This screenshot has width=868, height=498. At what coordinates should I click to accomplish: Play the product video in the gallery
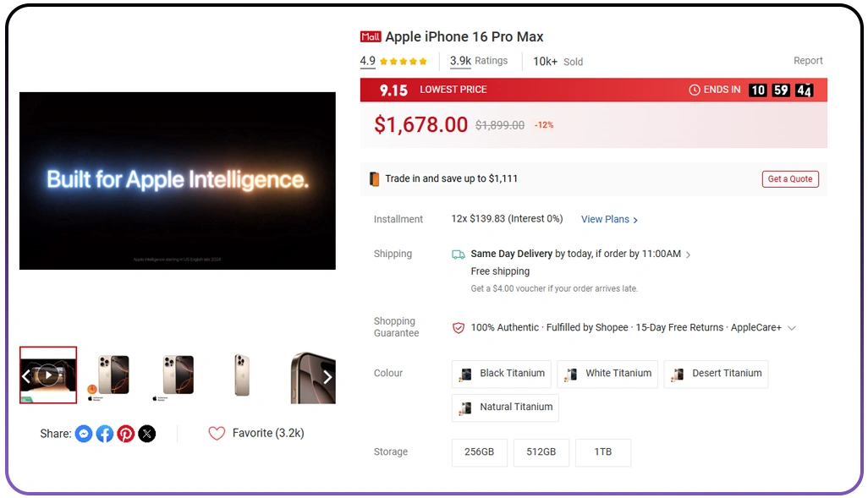pos(48,375)
